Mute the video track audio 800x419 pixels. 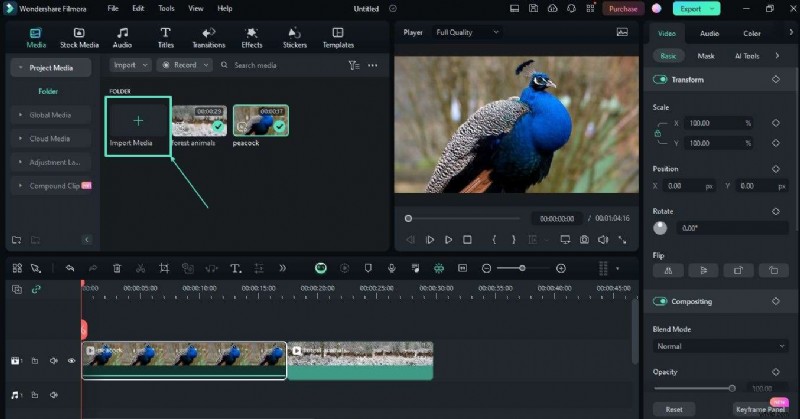pyautogui.click(x=54, y=361)
